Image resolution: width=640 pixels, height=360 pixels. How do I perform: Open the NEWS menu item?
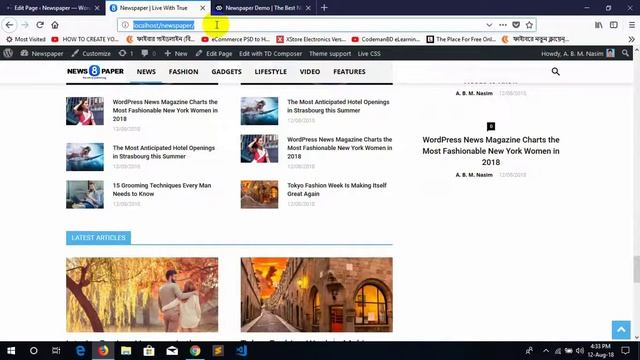pyautogui.click(x=146, y=71)
